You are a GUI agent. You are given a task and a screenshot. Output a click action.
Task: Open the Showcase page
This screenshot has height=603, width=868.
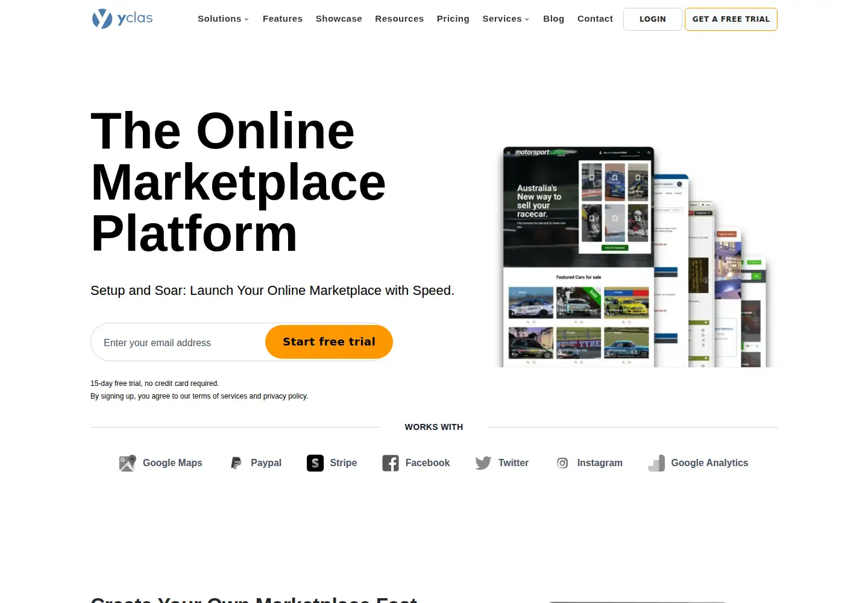[339, 19]
